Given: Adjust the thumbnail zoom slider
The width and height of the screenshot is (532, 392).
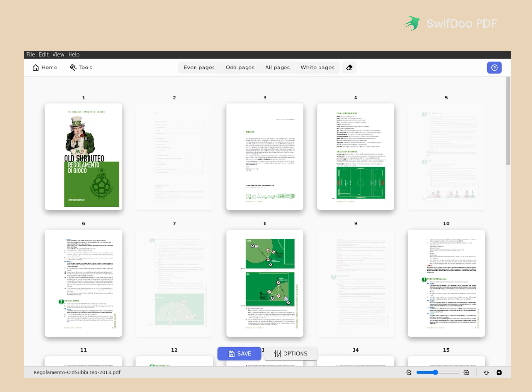Looking at the screenshot, I should click(x=438, y=373).
